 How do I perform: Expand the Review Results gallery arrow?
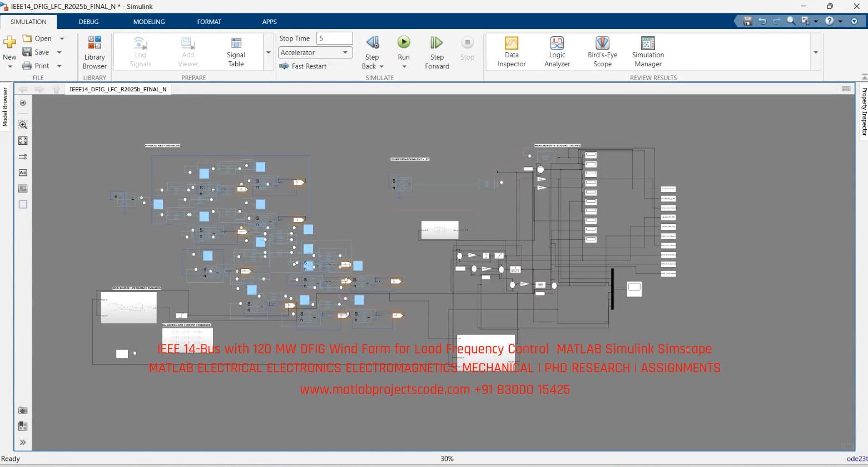point(816,52)
